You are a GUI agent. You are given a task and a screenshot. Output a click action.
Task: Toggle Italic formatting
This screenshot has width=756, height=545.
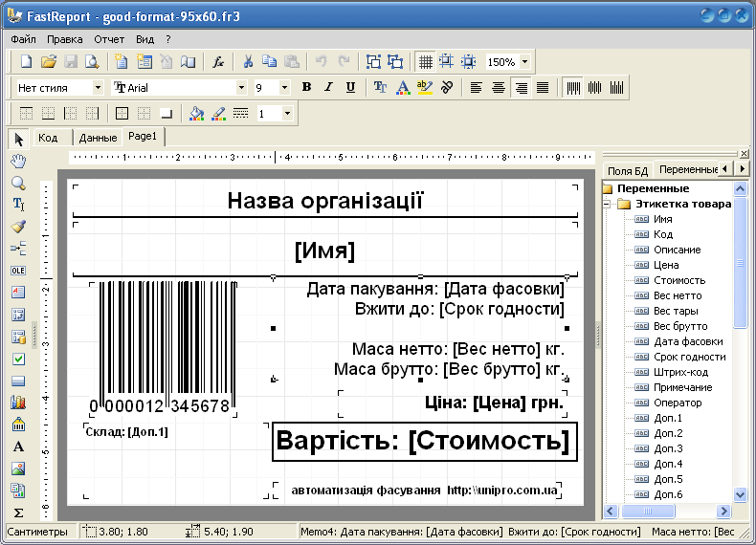(328, 88)
